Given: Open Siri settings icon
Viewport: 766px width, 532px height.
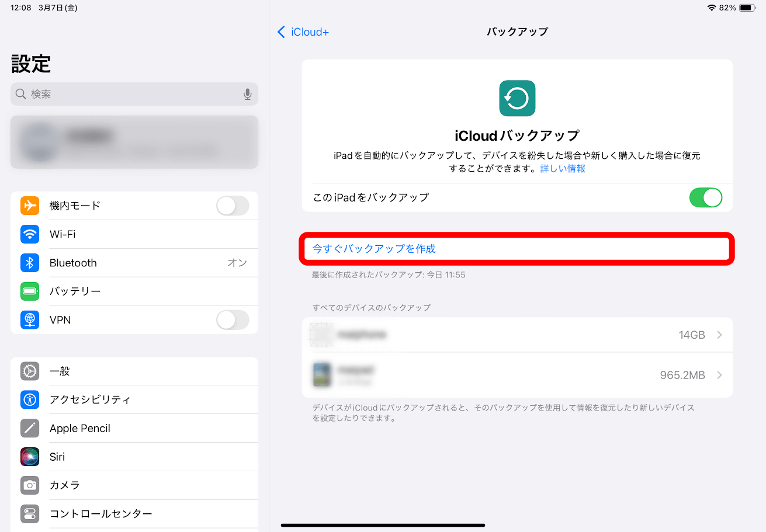Looking at the screenshot, I should click(x=30, y=457).
